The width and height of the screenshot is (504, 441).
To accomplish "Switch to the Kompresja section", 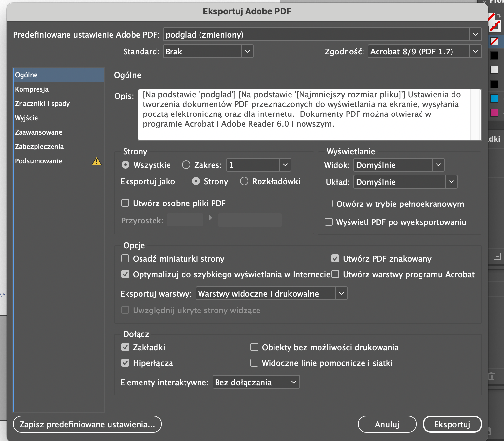I will click(59, 89).
